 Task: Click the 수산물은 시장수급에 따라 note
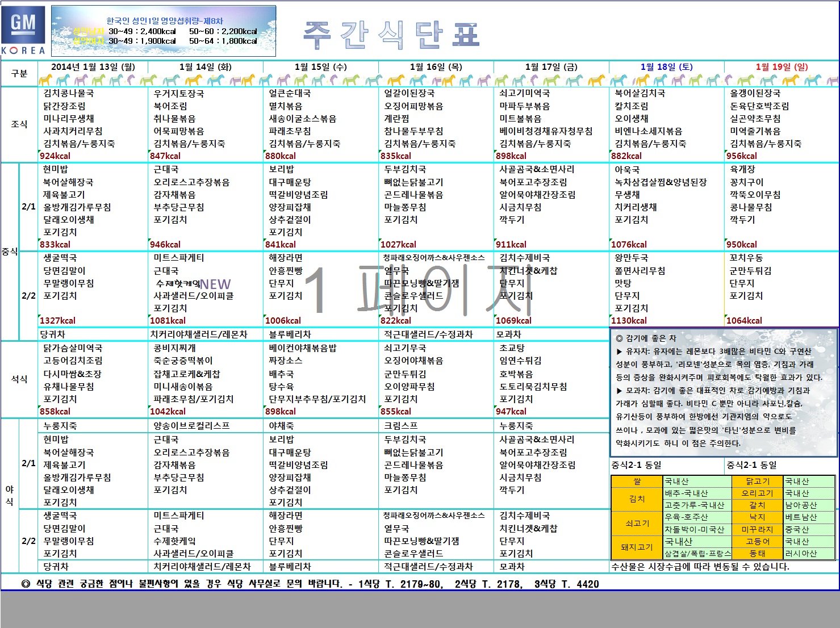click(x=700, y=566)
